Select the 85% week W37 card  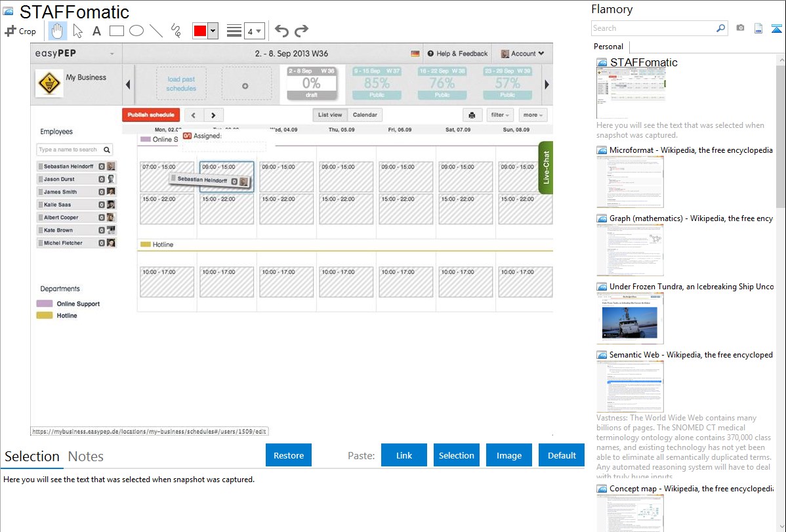377,83
